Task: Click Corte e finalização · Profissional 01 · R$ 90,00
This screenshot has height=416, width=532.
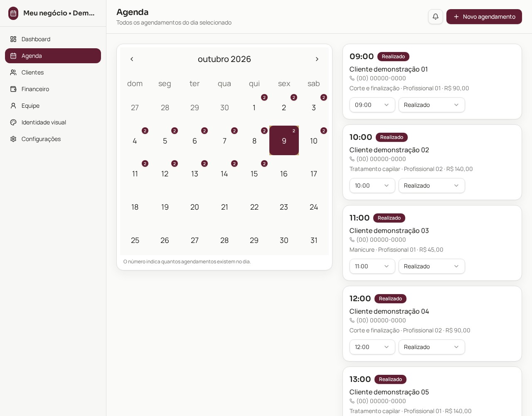Action: click(x=409, y=88)
